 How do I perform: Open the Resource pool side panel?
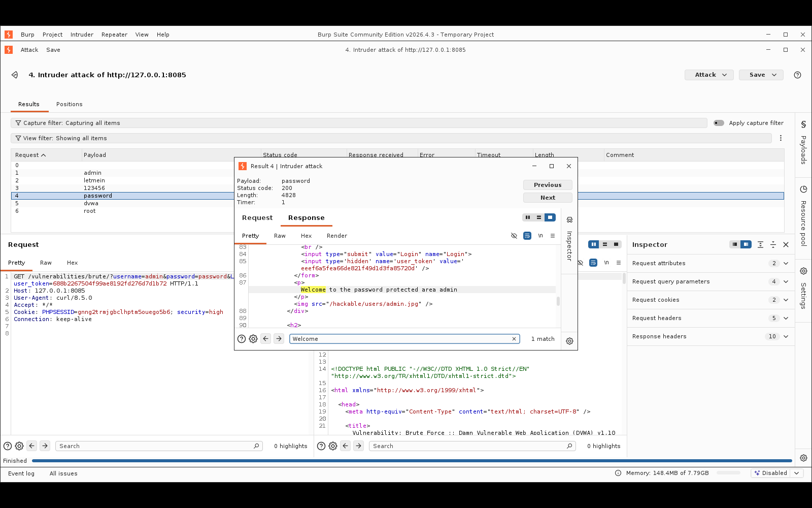tap(803, 215)
